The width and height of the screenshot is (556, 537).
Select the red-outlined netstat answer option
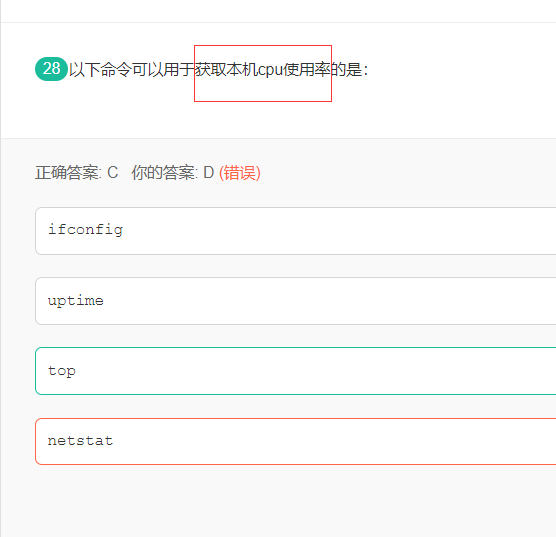point(295,441)
